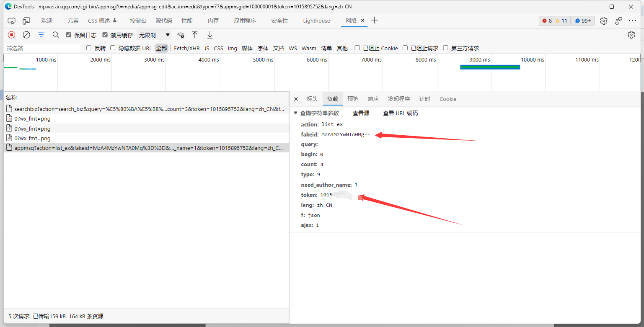Enable 第三方请求 checkbox
Image resolution: width=644 pixels, height=327 pixels.
point(446,48)
